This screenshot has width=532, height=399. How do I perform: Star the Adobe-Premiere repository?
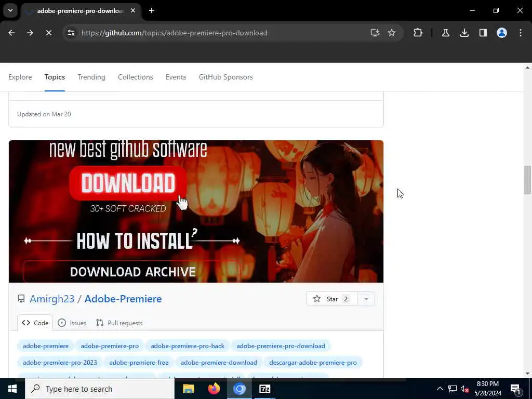click(332, 299)
